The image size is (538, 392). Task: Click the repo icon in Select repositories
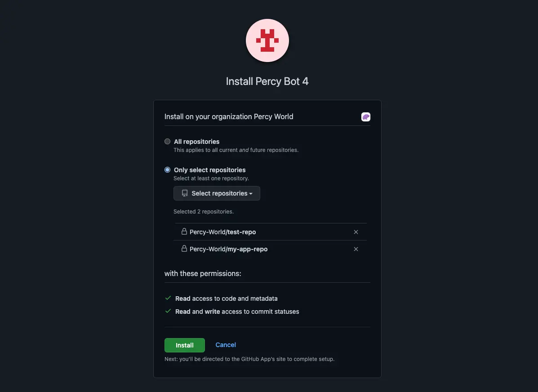click(x=185, y=193)
